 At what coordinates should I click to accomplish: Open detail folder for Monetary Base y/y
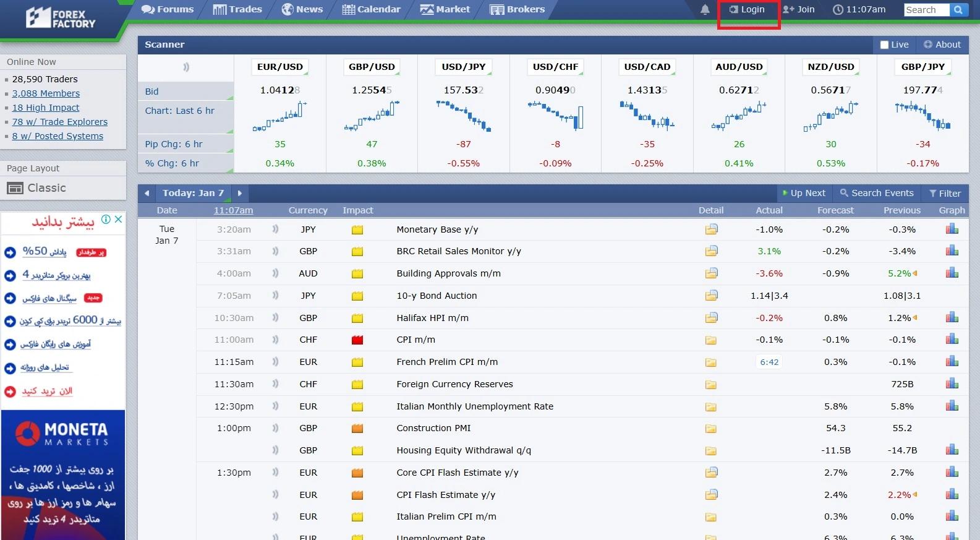[x=712, y=229]
